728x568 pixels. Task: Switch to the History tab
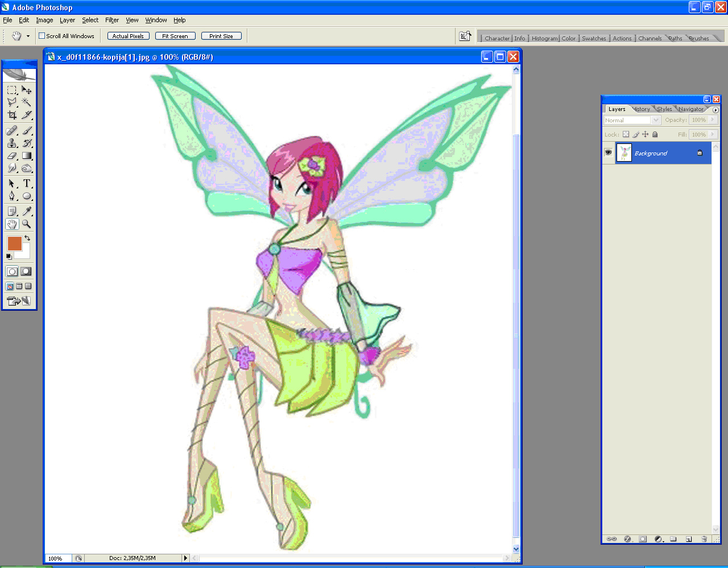tap(642, 109)
